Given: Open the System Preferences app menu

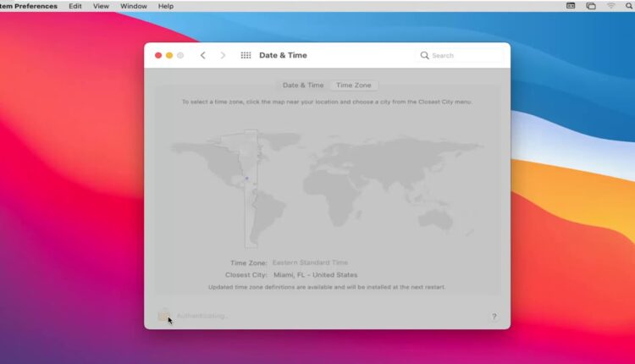Looking at the screenshot, I should click(28, 6).
